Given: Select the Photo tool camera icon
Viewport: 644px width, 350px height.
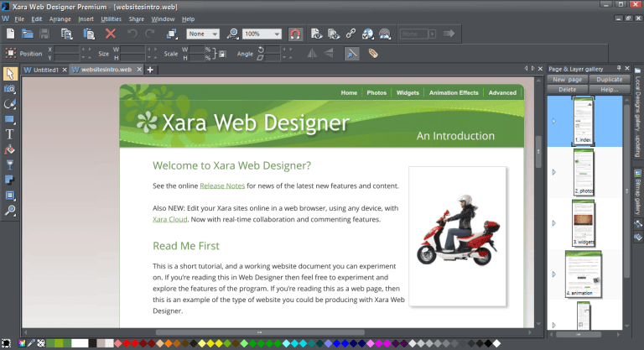Looking at the screenshot, I should click(x=10, y=89).
